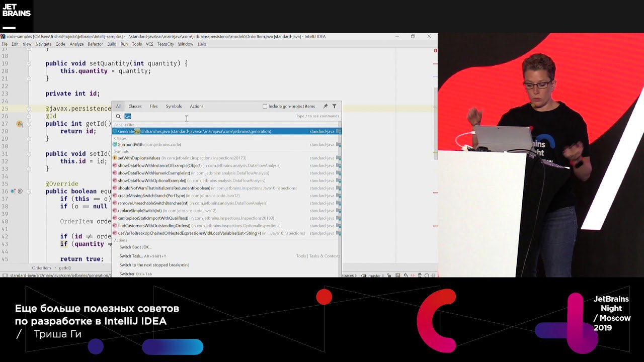Select the Switcher action
Screen dimensions: 644x362
(226, 274)
